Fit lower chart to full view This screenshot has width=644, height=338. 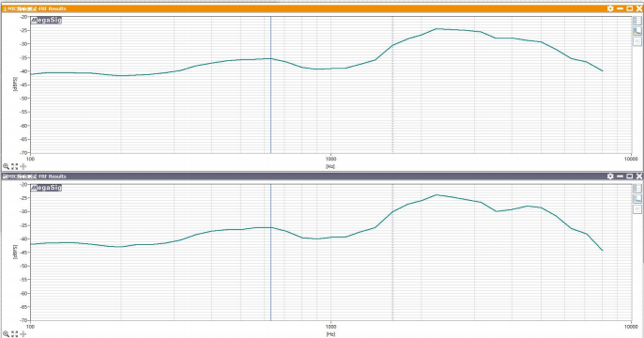coord(15,334)
